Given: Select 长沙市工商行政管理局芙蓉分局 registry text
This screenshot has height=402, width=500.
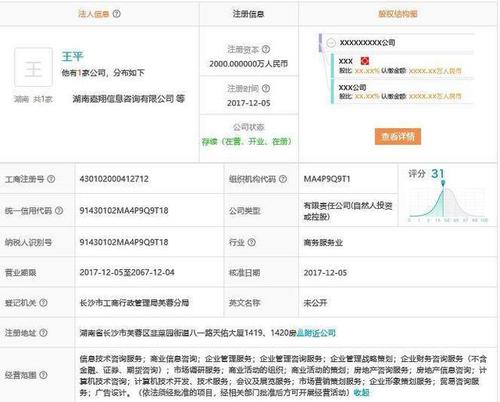Looking at the screenshot, I should pos(134,303).
